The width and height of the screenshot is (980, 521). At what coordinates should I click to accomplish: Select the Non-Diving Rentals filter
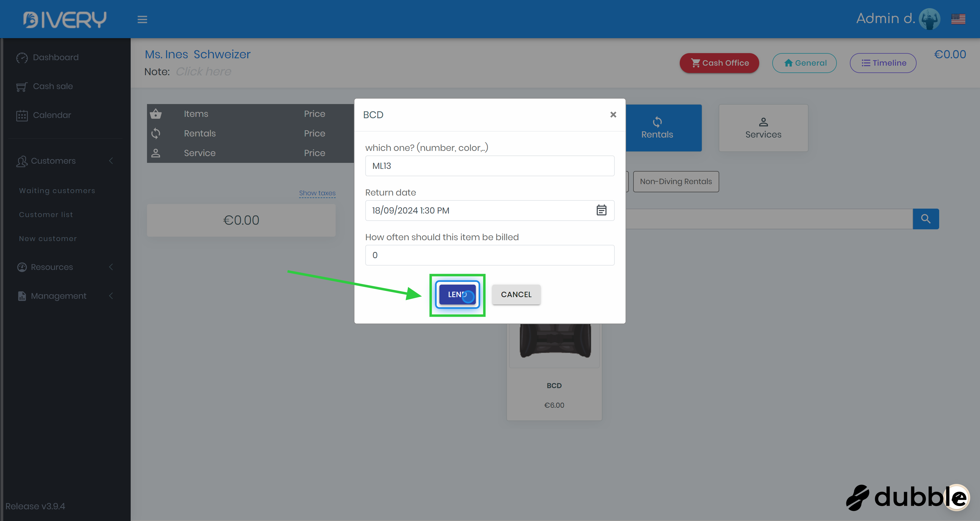tap(675, 182)
